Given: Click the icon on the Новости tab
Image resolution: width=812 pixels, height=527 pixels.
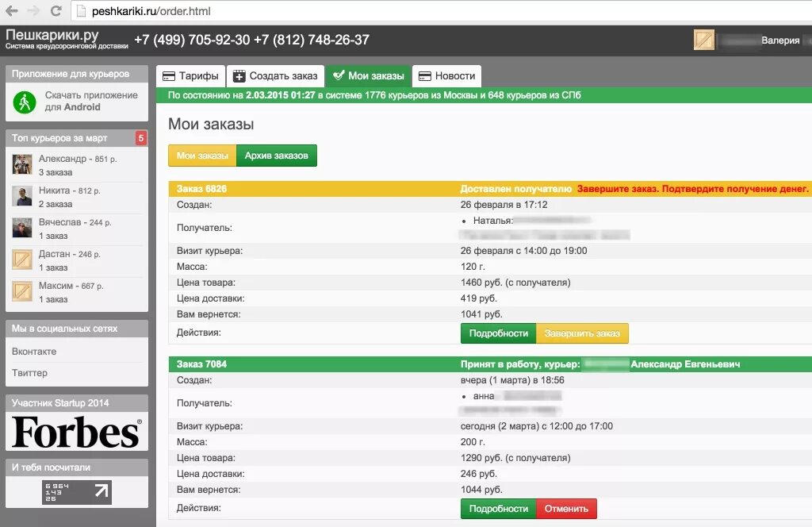Looking at the screenshot, I should (x=425, y=76).
